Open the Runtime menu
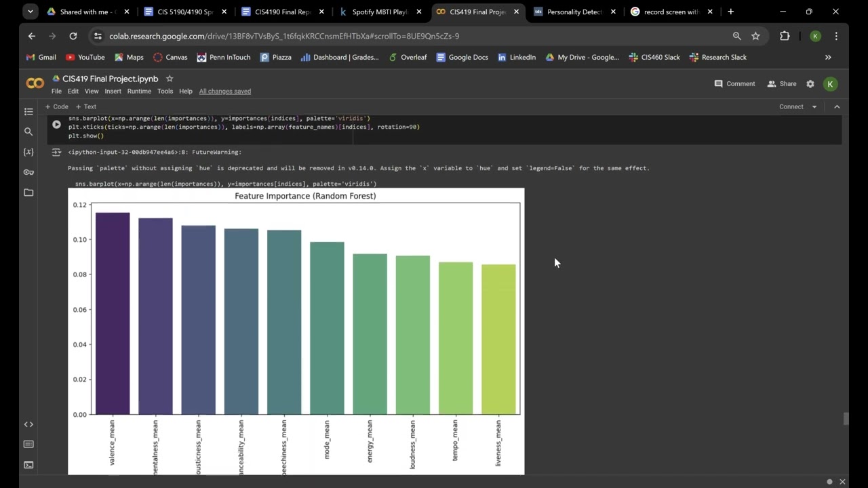 coord(139,91)
